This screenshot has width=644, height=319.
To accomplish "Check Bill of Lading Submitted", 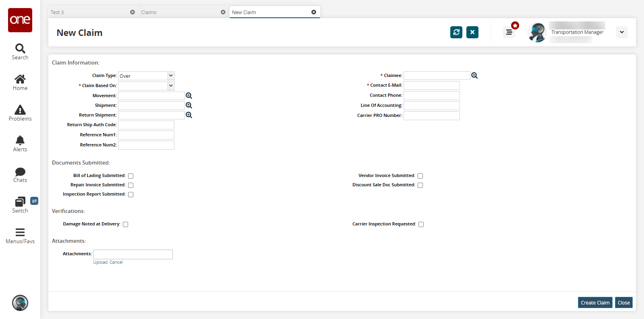I will [x=130, y=176].
